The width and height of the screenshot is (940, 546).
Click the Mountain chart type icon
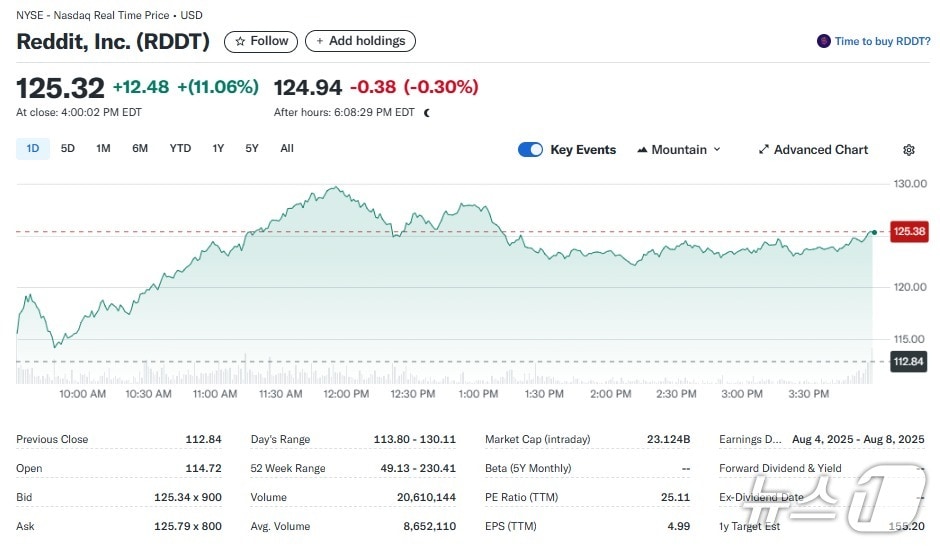coord(642,150)
